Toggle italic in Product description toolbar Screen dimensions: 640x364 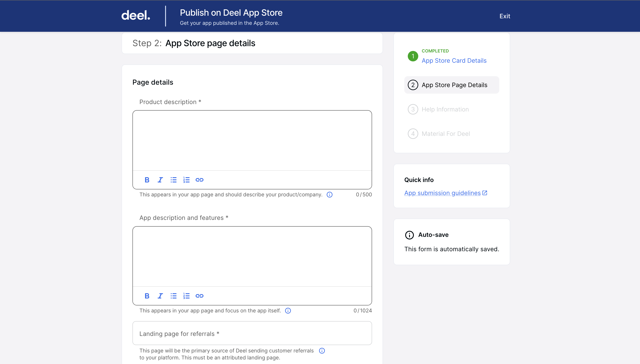pos(160,180)
